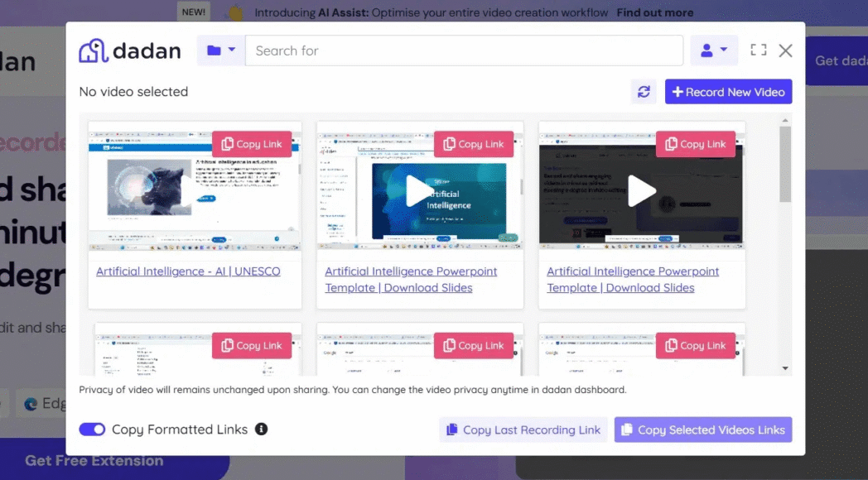
Task: Open Artificial Intelligence - AI | UNESCO link
Action: coord(188,271)
